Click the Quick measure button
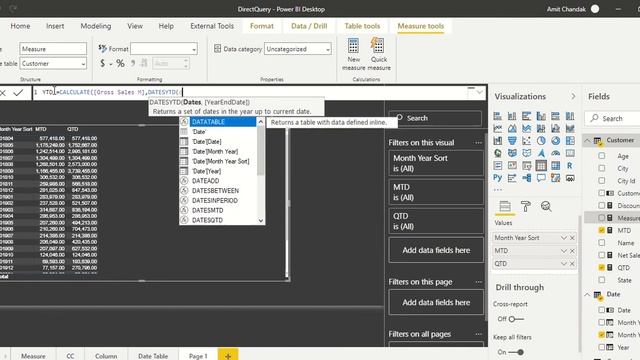 [379, 54]
